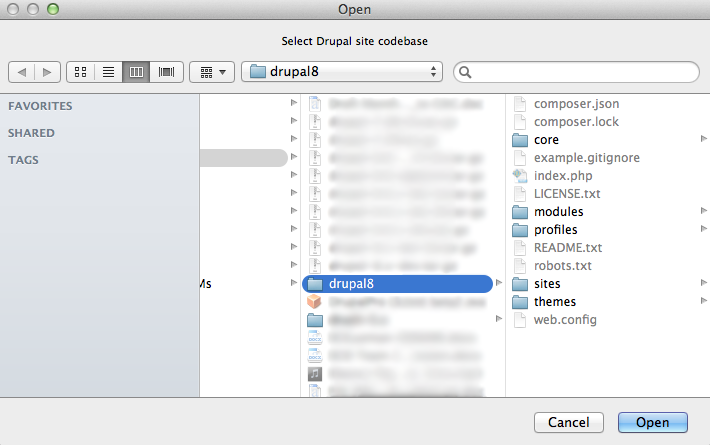Screen dimensions: 710x445
Task: Cancel the Open dialog
Action: pos(569,422)
